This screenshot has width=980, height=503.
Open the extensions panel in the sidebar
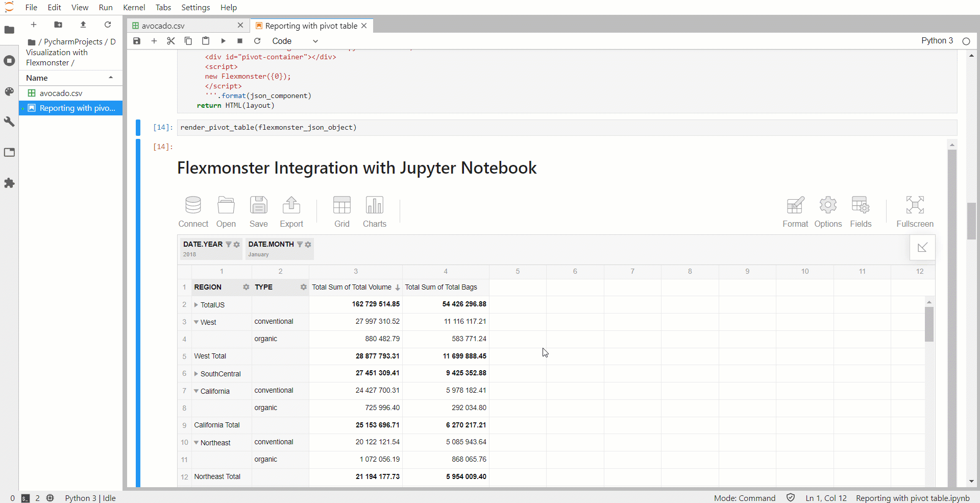click(x=9, y=183)
